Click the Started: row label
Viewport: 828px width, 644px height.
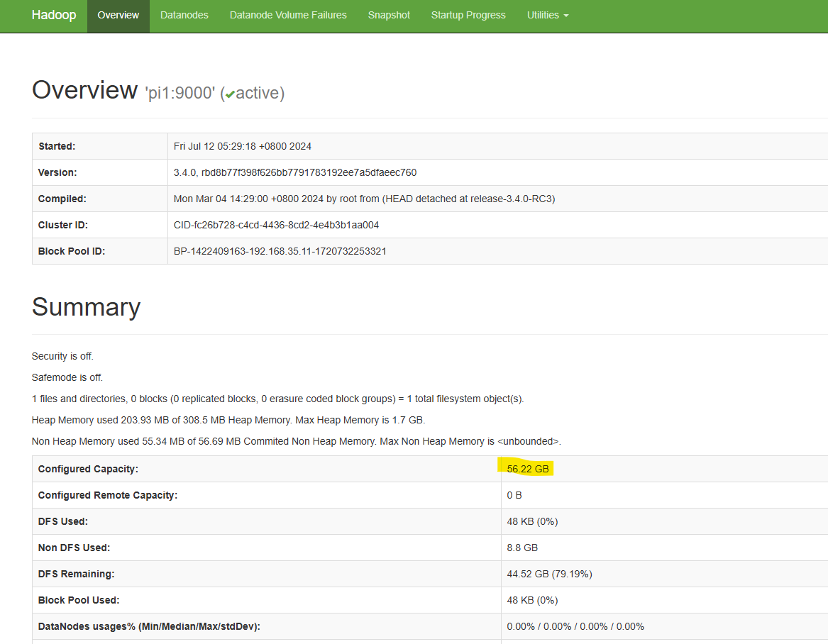tap(57, 146)
